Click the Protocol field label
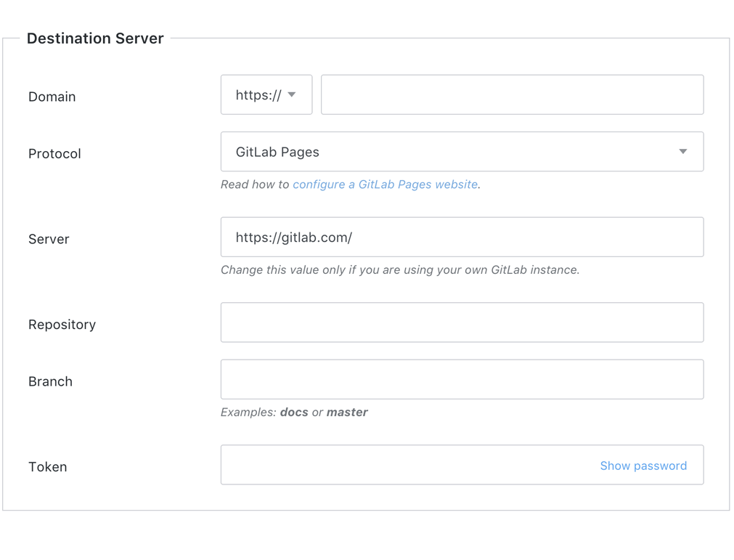The width and height of the screenshot is (734, 560). 54,154
